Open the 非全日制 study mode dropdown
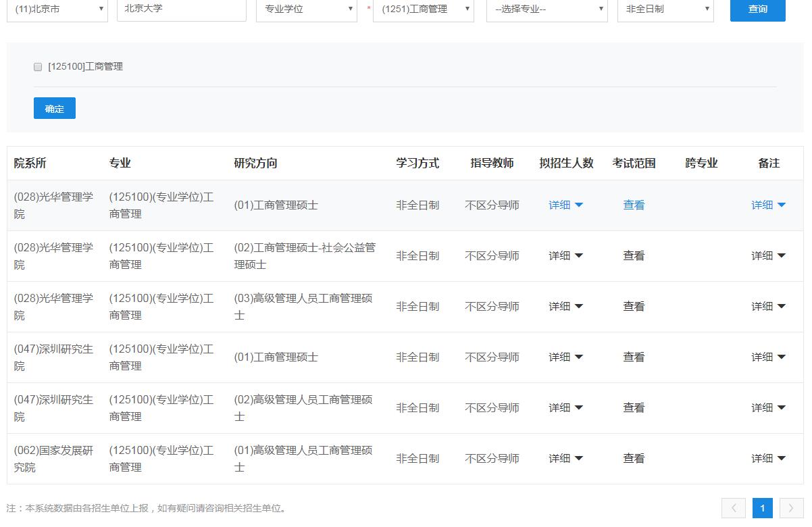 [x=665, y=9]
